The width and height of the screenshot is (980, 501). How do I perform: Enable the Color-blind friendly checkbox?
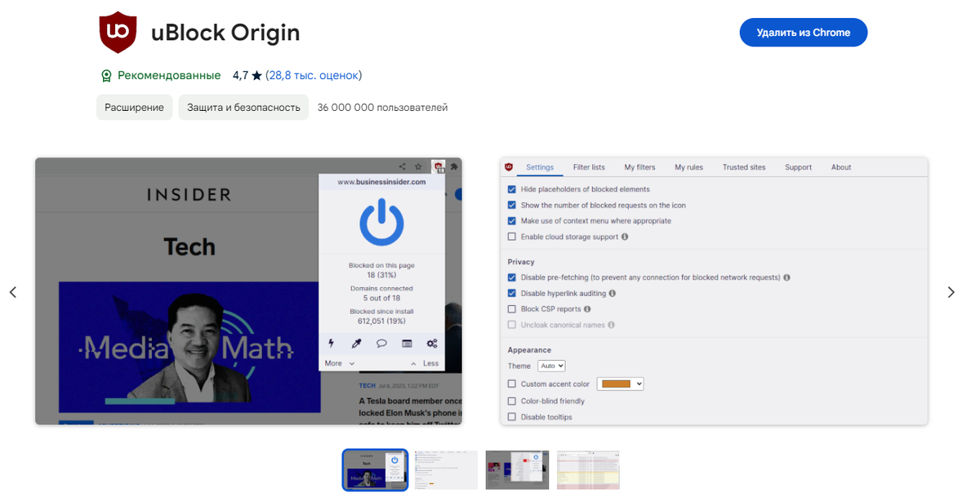[512, 401]
